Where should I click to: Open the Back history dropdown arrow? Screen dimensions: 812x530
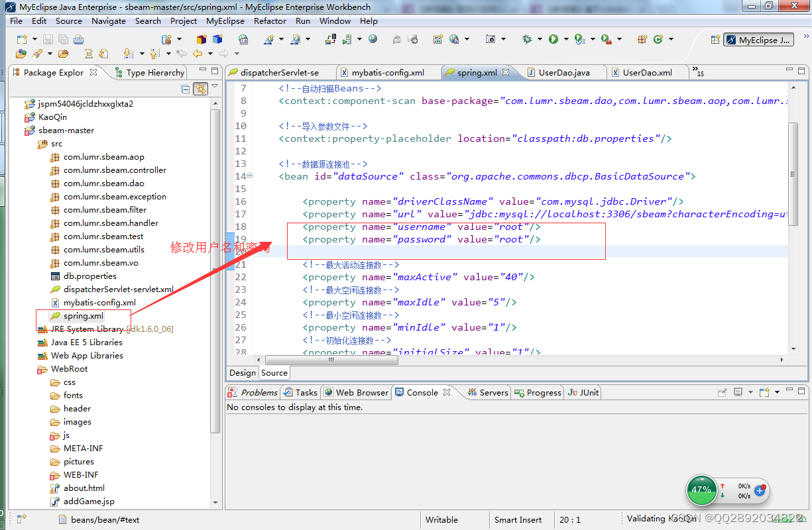click(x=210, y=54)
